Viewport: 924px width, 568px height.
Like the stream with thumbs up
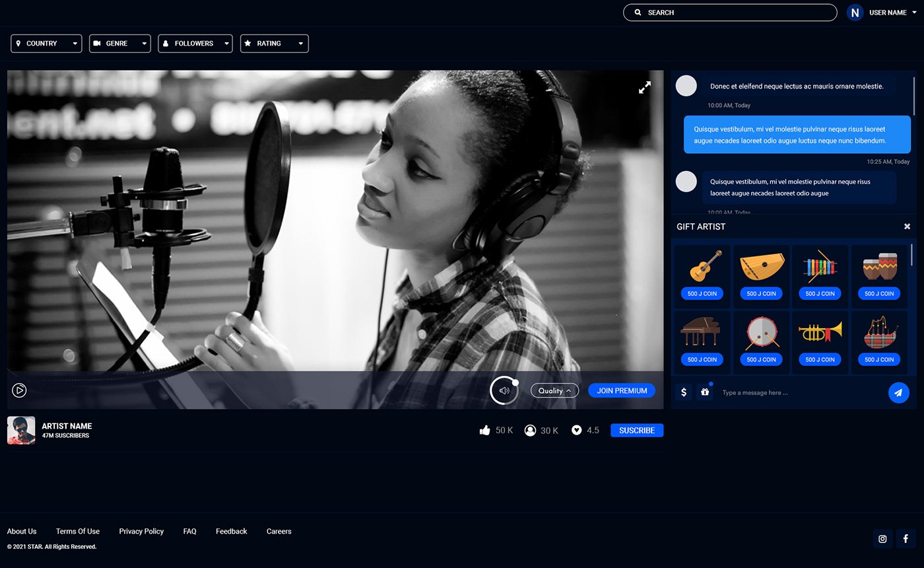(485, 431)
